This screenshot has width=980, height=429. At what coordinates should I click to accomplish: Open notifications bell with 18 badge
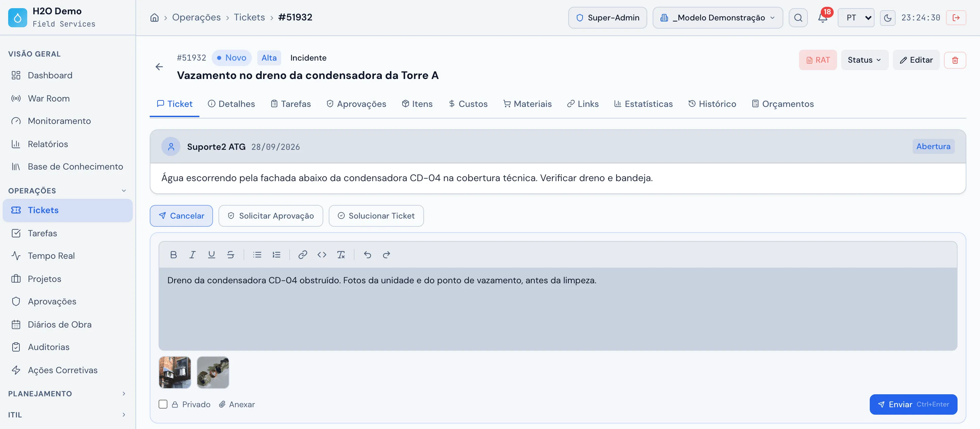pos(822,17)
